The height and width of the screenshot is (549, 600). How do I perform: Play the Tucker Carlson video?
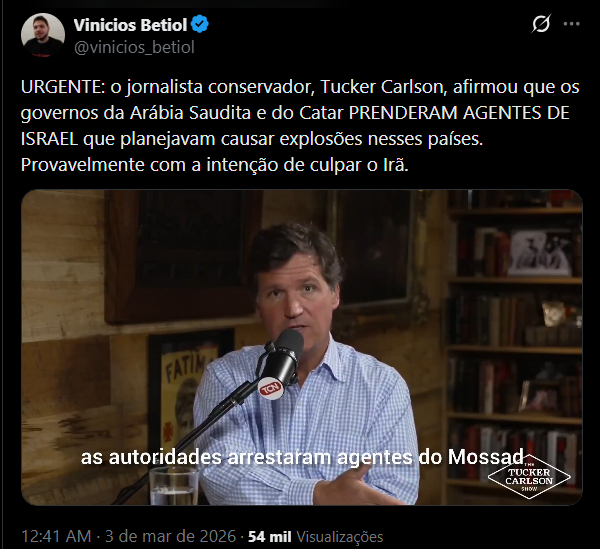(302, 347)
